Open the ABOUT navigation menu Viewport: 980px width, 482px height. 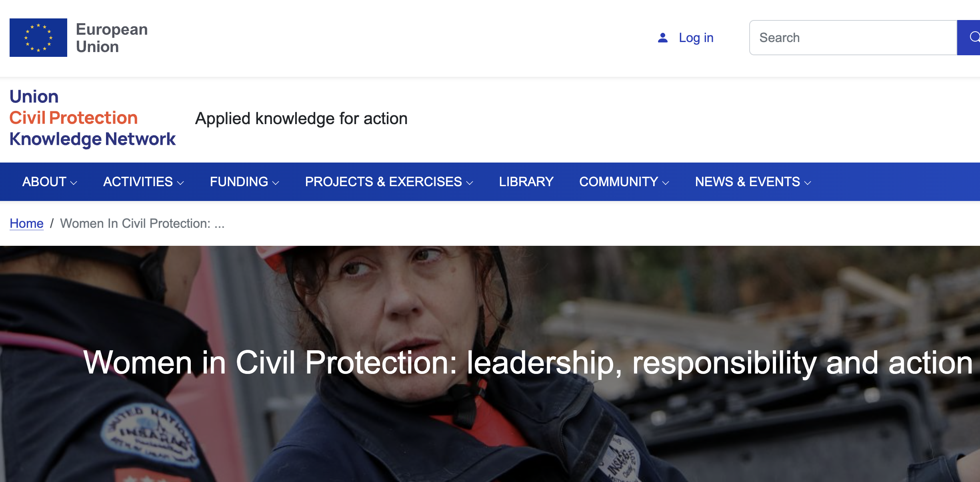click(x=50, y=182)
